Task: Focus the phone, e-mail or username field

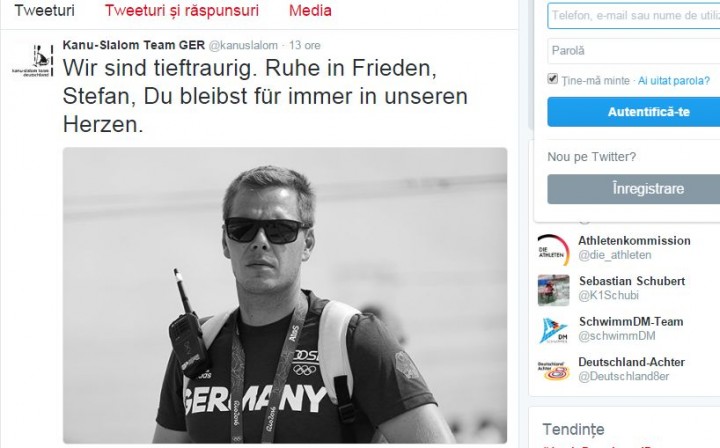Action: [634, 16]
